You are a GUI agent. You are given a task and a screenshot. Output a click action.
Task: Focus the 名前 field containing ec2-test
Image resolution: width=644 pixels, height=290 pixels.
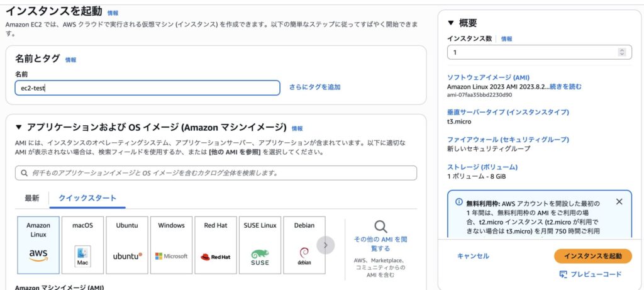pos(147,88)
